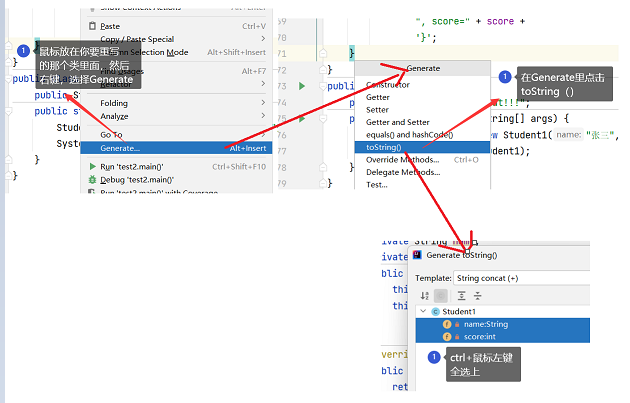Choose Paste from the context menu
Image resolution: width=630 pixels, height=403 pixels.
pos(176,26)
